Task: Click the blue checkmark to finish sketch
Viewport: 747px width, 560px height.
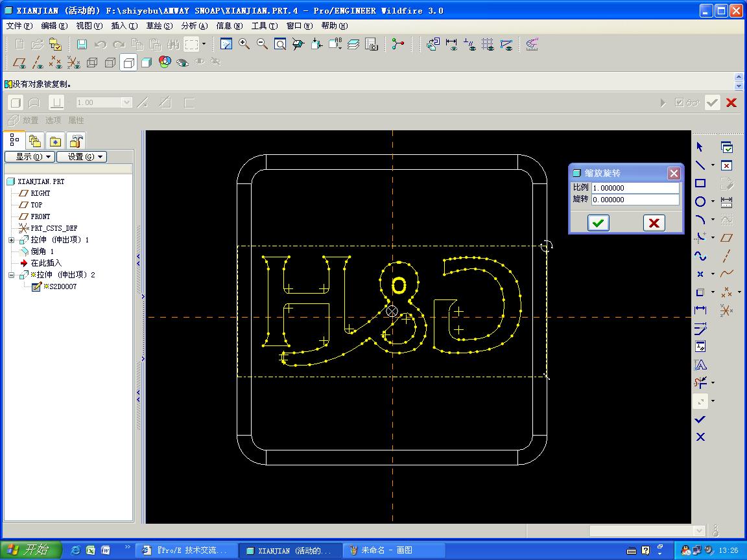Action: (700, 419)
